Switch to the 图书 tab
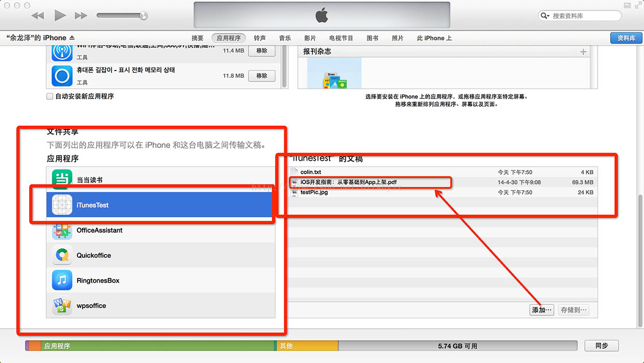The image size is (644, 363). tap(373, 38)
